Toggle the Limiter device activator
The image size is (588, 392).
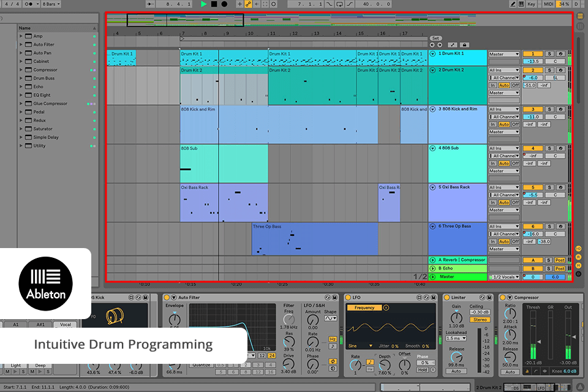(447, 298)
